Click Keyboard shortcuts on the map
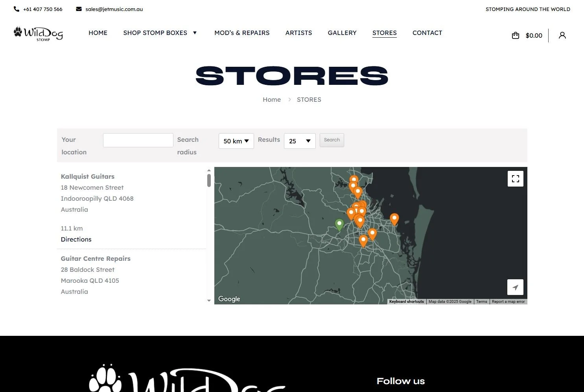Screen dimensions: 584x392 coord(407,302)
